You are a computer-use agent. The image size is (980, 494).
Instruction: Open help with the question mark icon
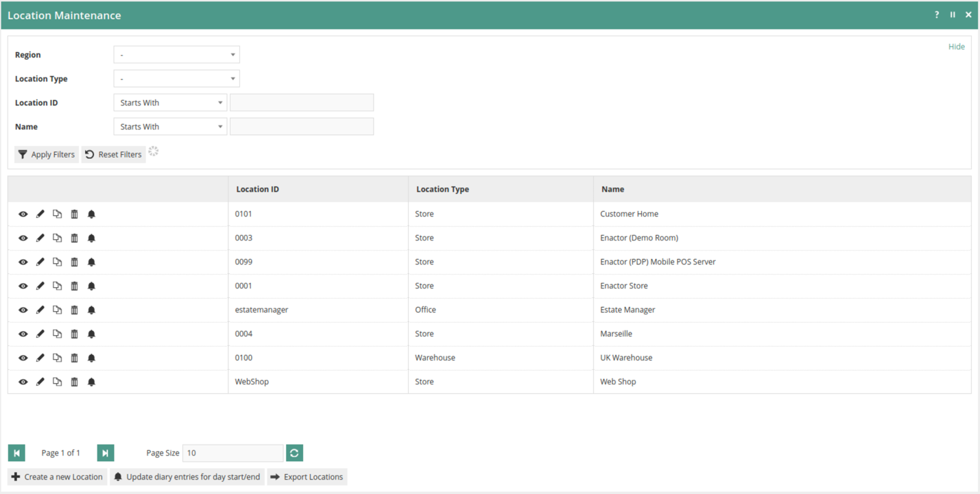(x=937, y=14)
